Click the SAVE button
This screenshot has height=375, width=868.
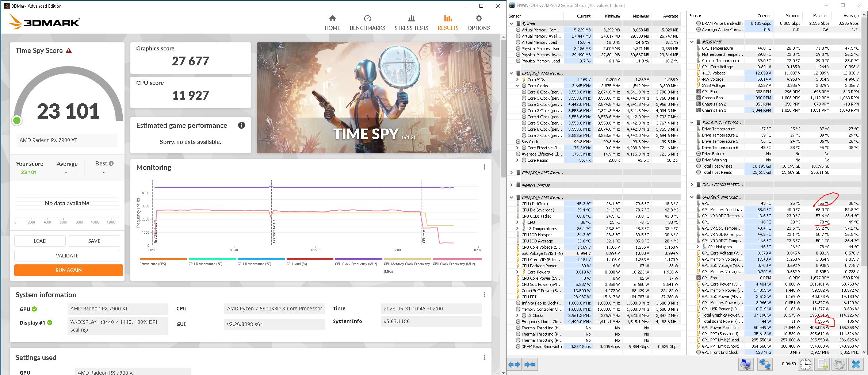tap(94, 241)
